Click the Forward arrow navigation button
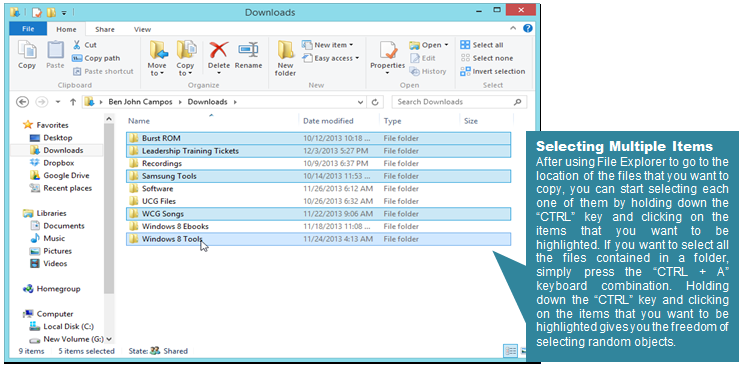The image size is (742, 368). point(42,102)
